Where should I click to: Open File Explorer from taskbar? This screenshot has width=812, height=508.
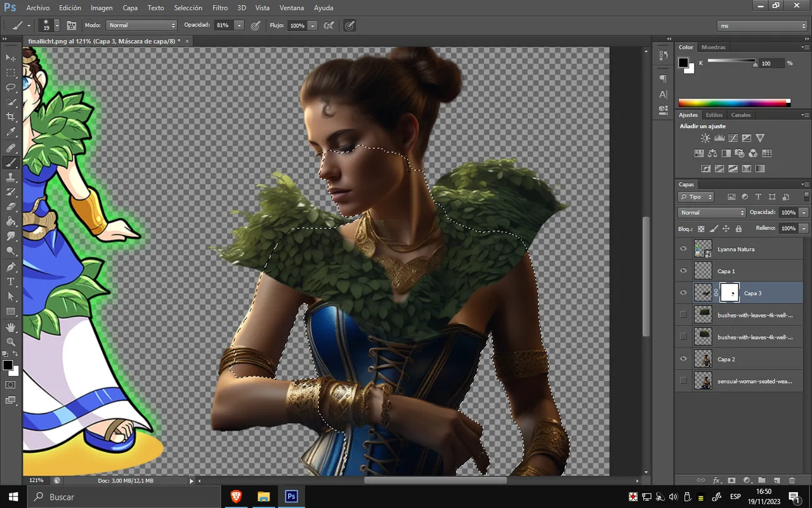tap(263, 497)
